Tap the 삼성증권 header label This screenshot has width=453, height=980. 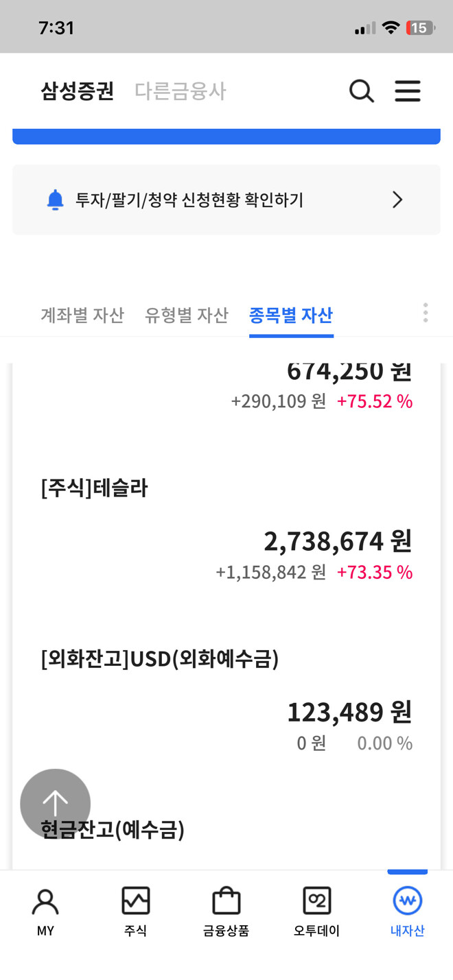pyautogui.click(x=75, y=90)
